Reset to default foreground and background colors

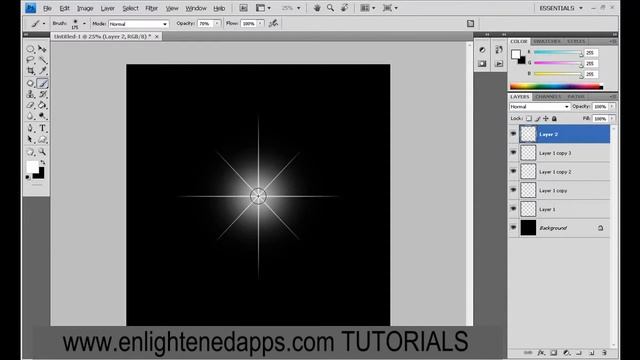(28, 177)
